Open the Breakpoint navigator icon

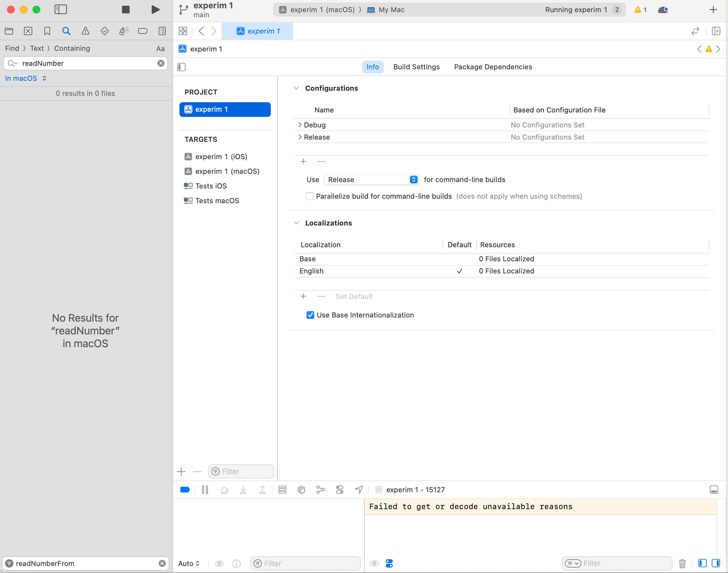click(143, 31)
